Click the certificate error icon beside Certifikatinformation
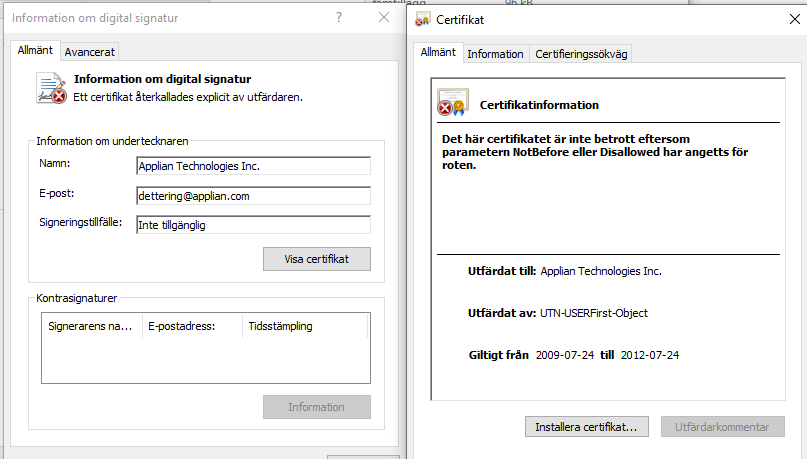807x459 pixels. (x=453, y=102)
